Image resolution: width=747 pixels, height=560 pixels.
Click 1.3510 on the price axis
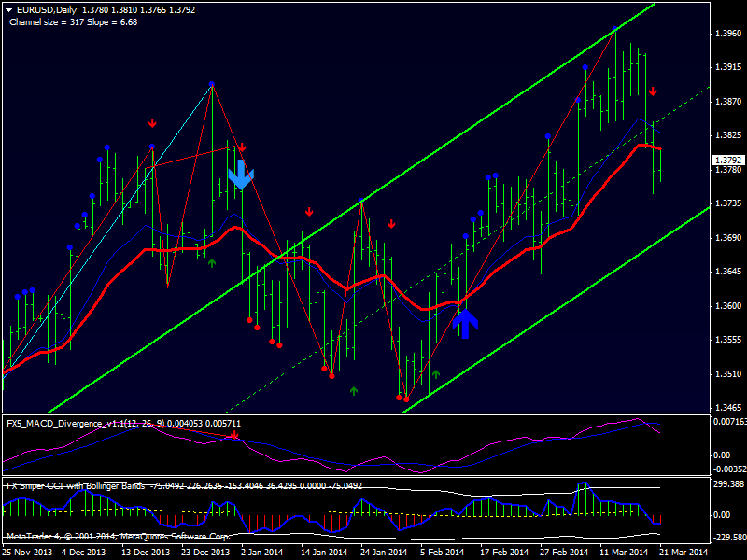(728, 374)
